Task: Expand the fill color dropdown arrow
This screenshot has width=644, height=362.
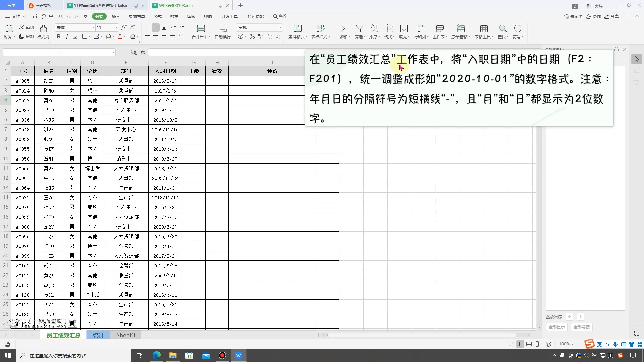Action: pyautogui.click(x=113, y=37)
